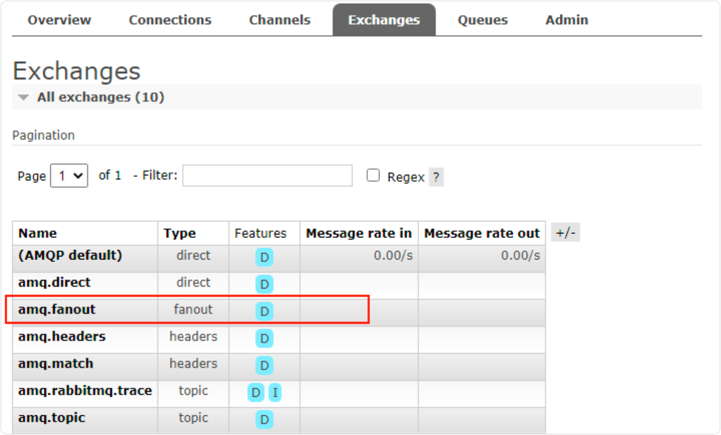
Task: Open the Page number dropdown
Action: tap(69, 176)
